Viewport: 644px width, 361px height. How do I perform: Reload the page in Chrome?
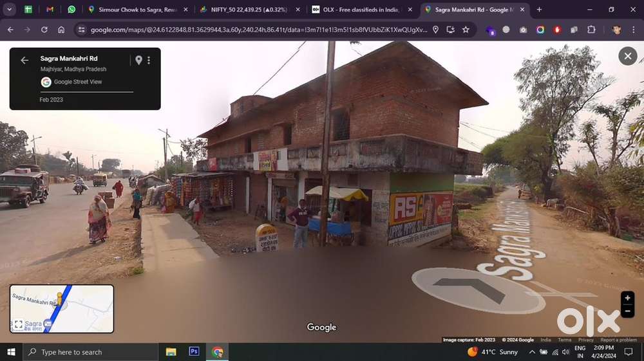tap(44, 30)
